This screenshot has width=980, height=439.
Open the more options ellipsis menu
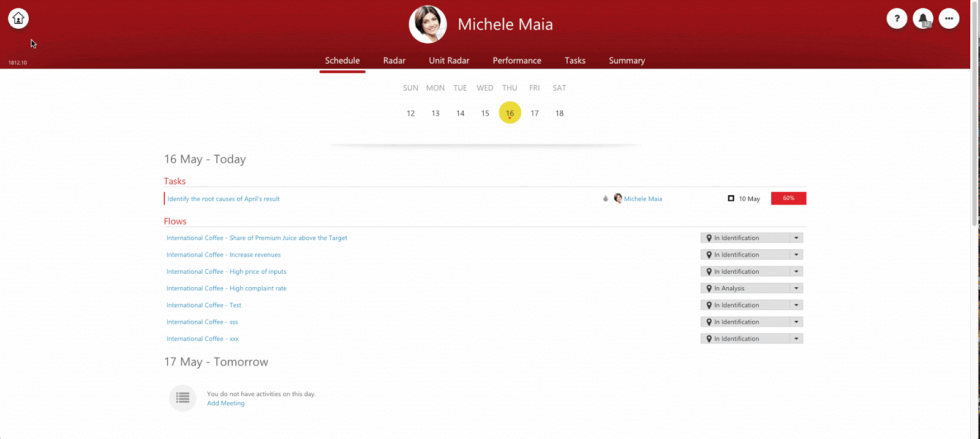click(949, 18)
